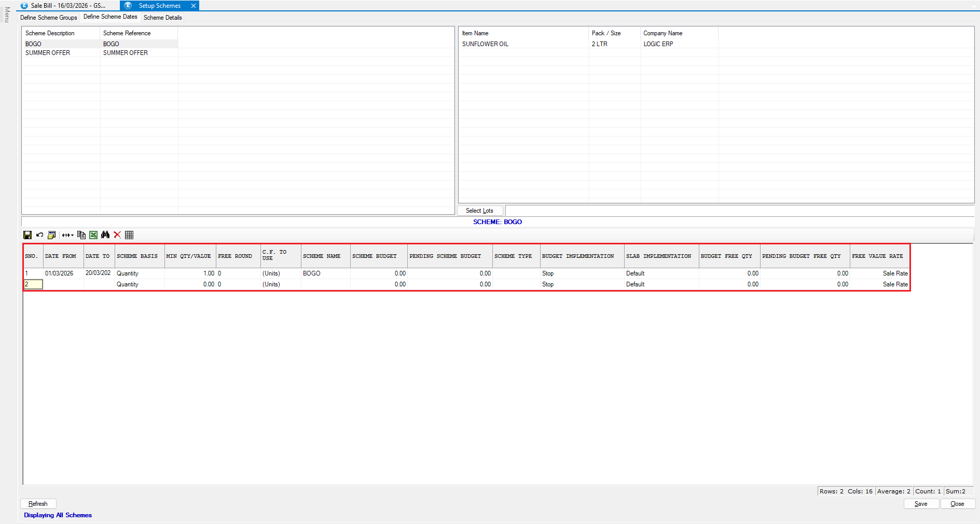Export grid using the Excel icon
The image size is (980, 524).
tap(93, 235)
